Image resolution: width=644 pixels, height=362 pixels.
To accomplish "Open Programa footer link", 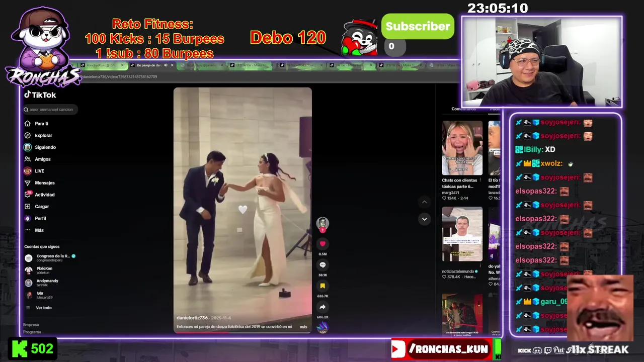I will pyautogui.click(x=32, y=332).
